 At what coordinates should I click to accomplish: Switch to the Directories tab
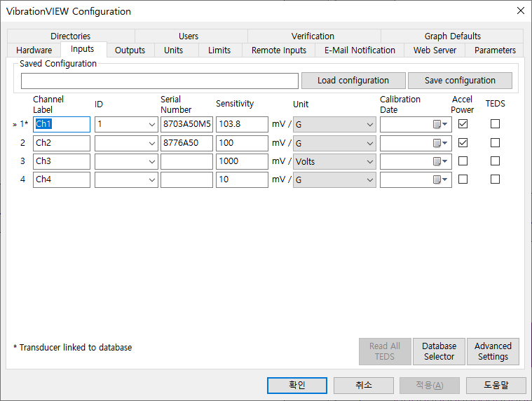tap(71, 36)
